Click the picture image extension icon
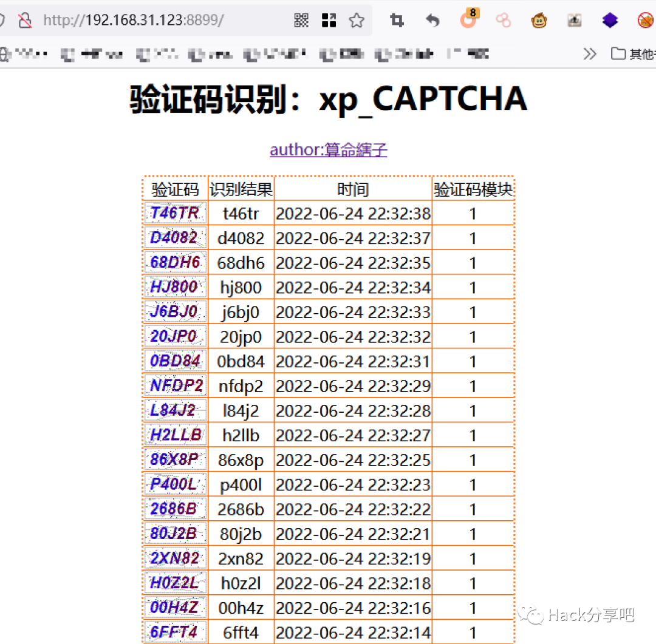656x644 pixels. (x=575, y=20)
